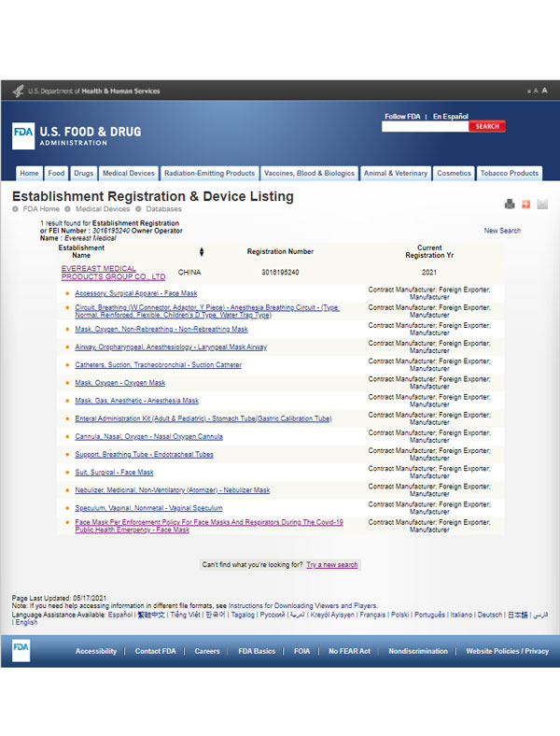
Task: Select English language assistance
Action: 26,622
